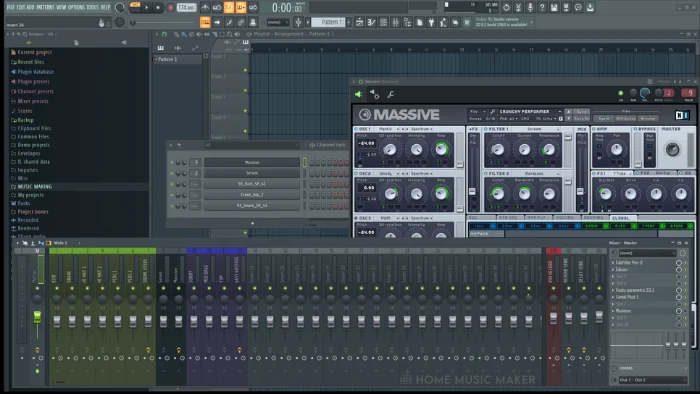
Task: Select the Serum channel button in Channel rack
Action: click(252, 173)
